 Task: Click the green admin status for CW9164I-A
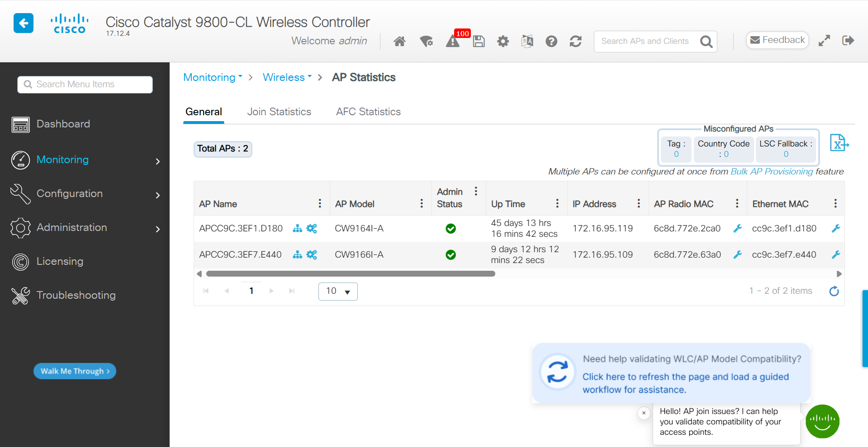point(451,229)
